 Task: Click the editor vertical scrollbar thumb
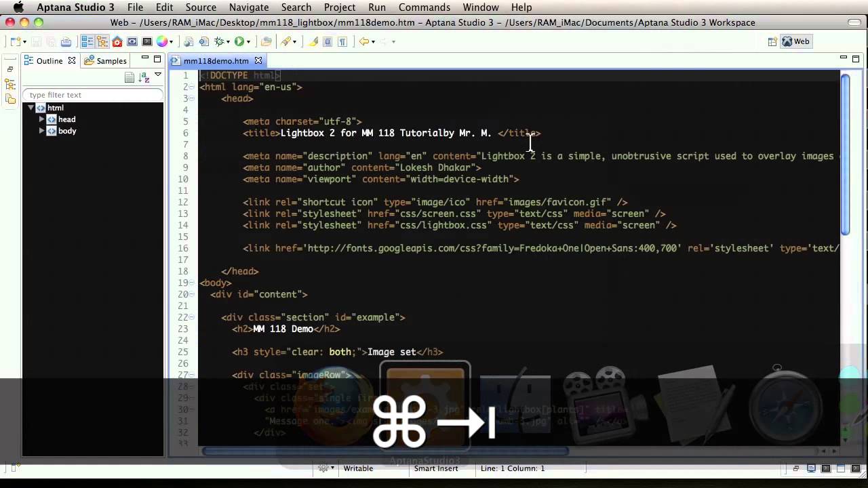coord(845,155)
